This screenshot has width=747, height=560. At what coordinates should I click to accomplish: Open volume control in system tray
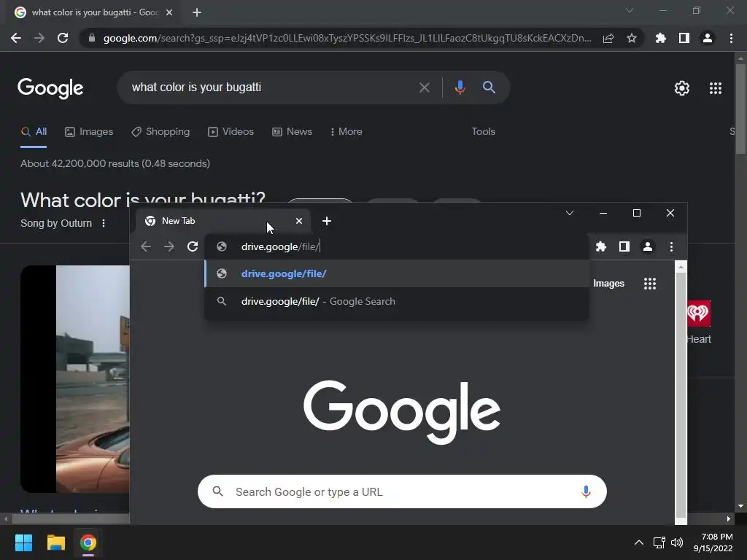(x=676, y=542)
